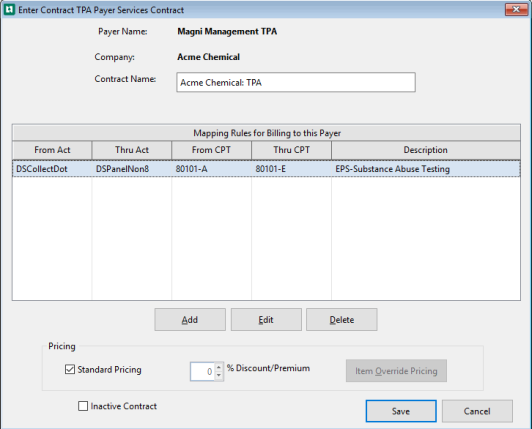Image resolution: width=532 pixels, height=429 pixels.
Task: Click the Description column header
Action: [425, 150]
